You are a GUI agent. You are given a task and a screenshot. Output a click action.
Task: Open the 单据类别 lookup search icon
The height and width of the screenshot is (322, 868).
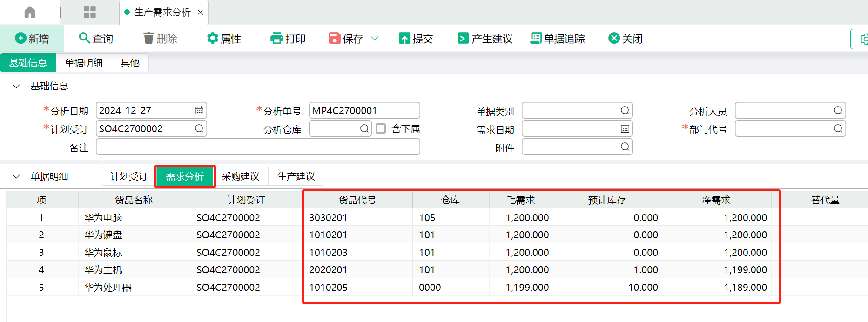pyautogui.click(x=625, y=110)
